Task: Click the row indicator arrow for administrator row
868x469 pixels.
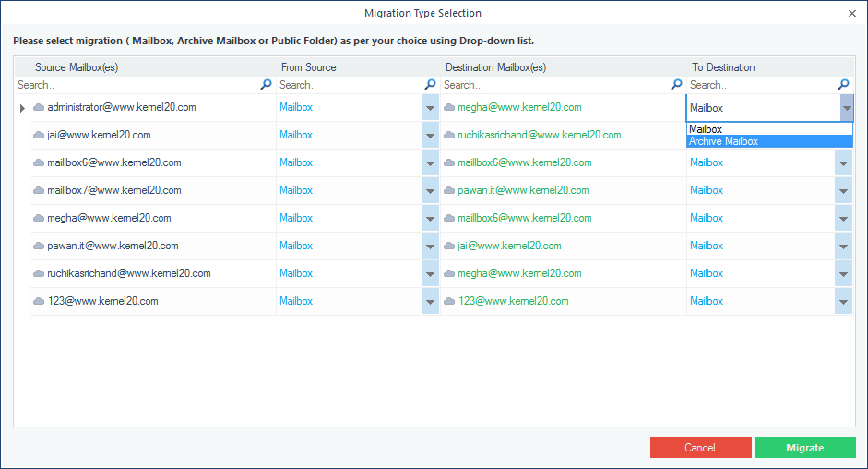Action: click(22, 108)
